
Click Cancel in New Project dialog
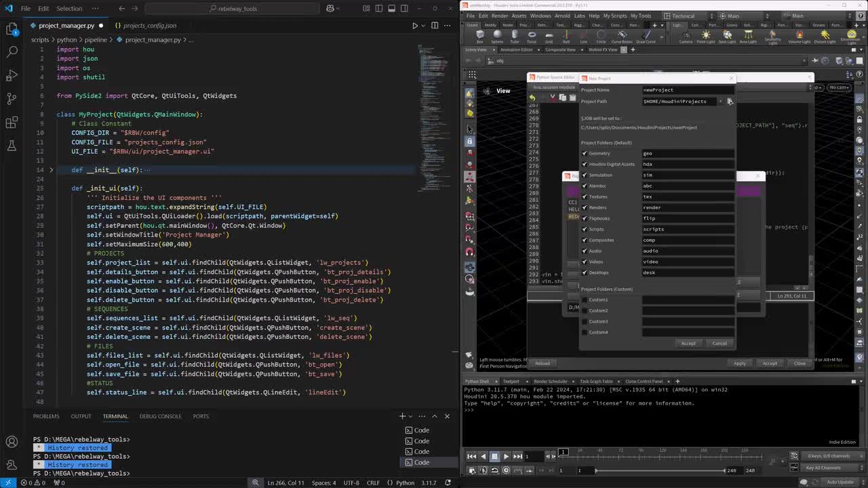point(719,343)
